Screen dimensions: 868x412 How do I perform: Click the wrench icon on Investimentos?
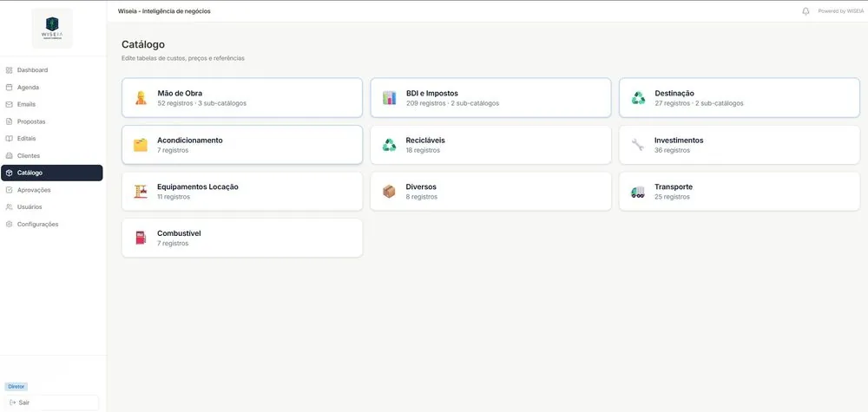pyautogui.click(x=638, y=145)
